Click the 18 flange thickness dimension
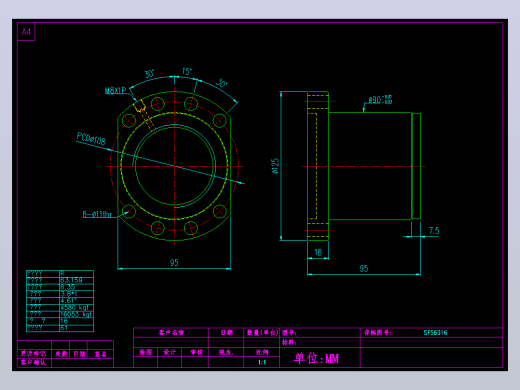The height and width of the screenshot is (390, 520). [x=318, y=253]
